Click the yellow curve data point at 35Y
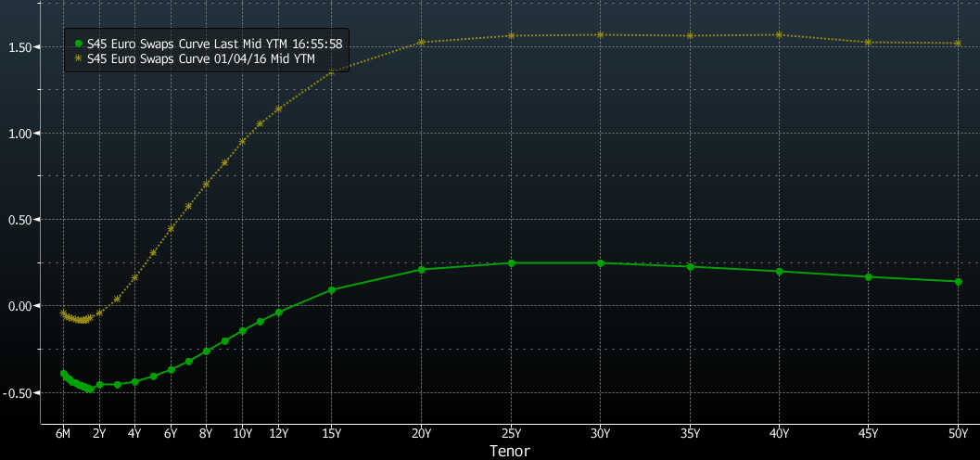This screenshot has width=980, height=460. (x=690, y=35)
